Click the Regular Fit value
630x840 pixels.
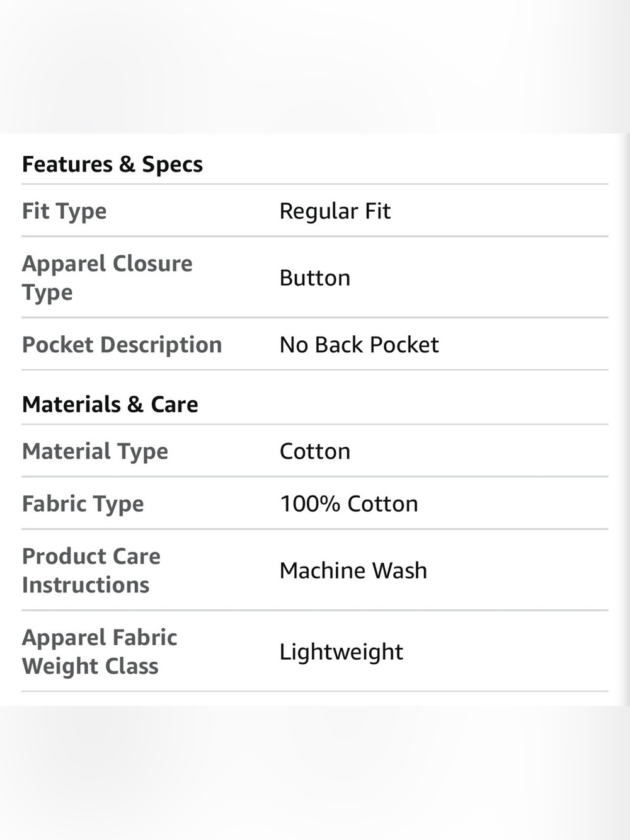(x=335, y=211)
